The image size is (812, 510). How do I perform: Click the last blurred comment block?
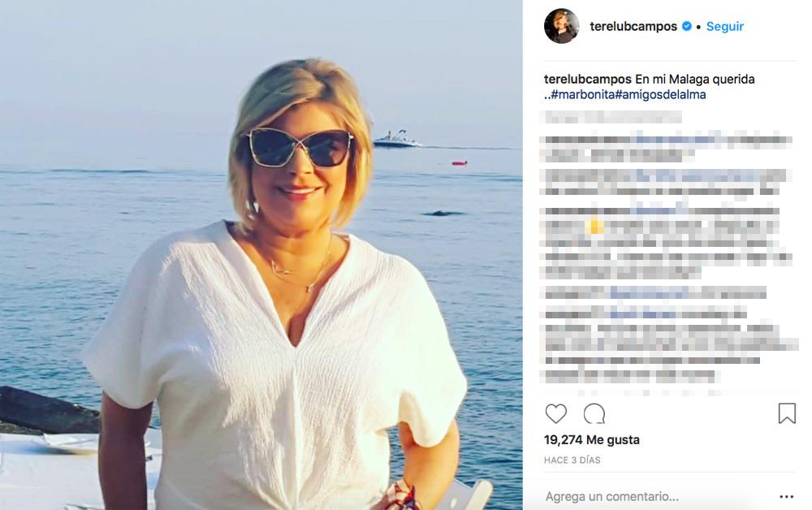tap(669, 344)
